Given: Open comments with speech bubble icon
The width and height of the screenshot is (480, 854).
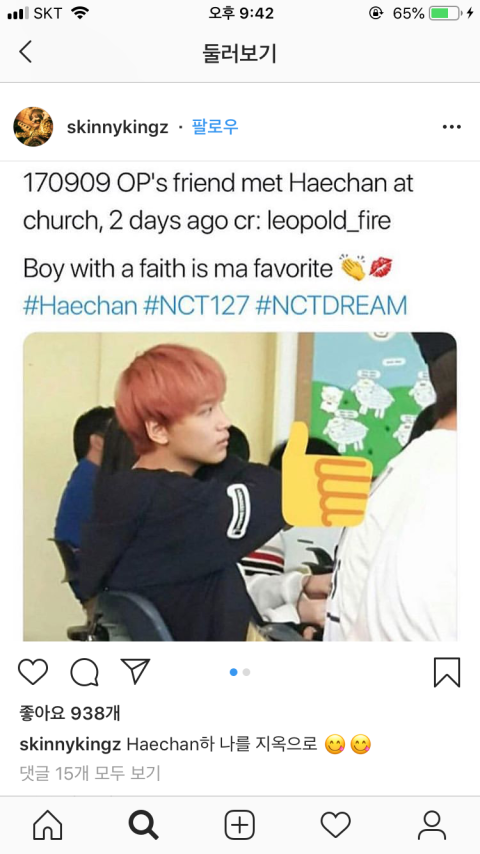Looking at the screenshot, I should click(x=84, y=672).
